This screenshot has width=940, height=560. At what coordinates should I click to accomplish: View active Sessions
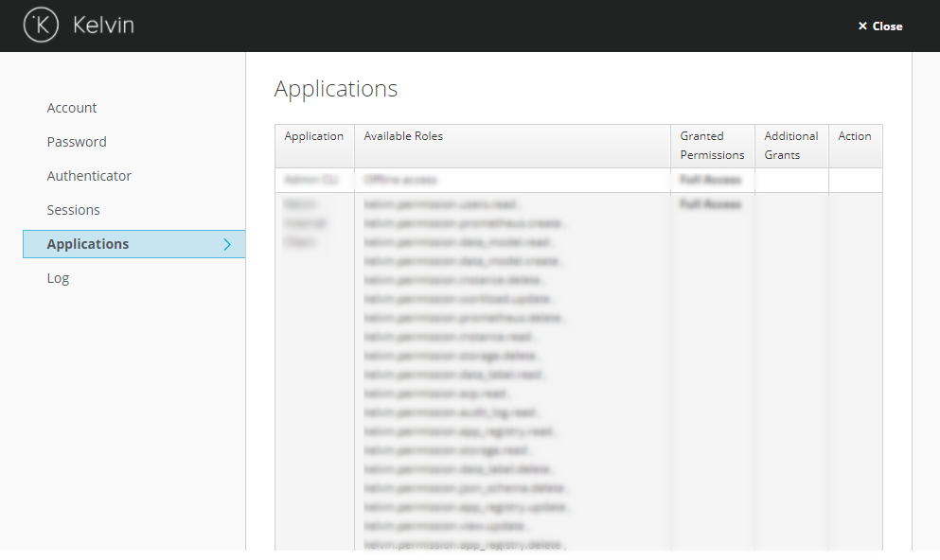click(x=73, y=210)
